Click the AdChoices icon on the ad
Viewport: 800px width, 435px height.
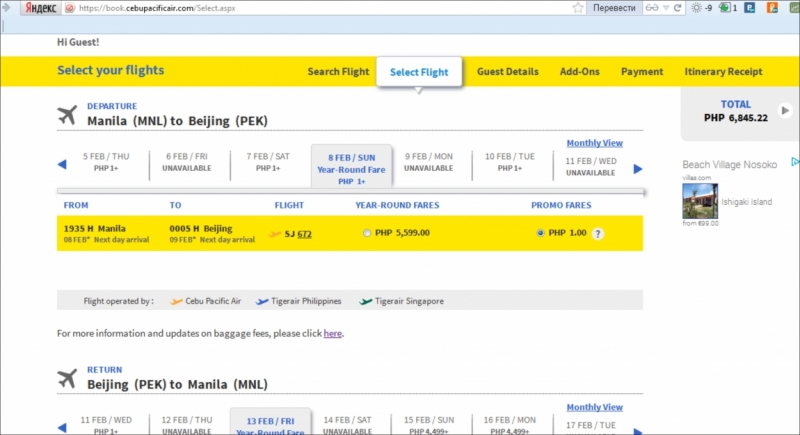(x=794, y=161)
